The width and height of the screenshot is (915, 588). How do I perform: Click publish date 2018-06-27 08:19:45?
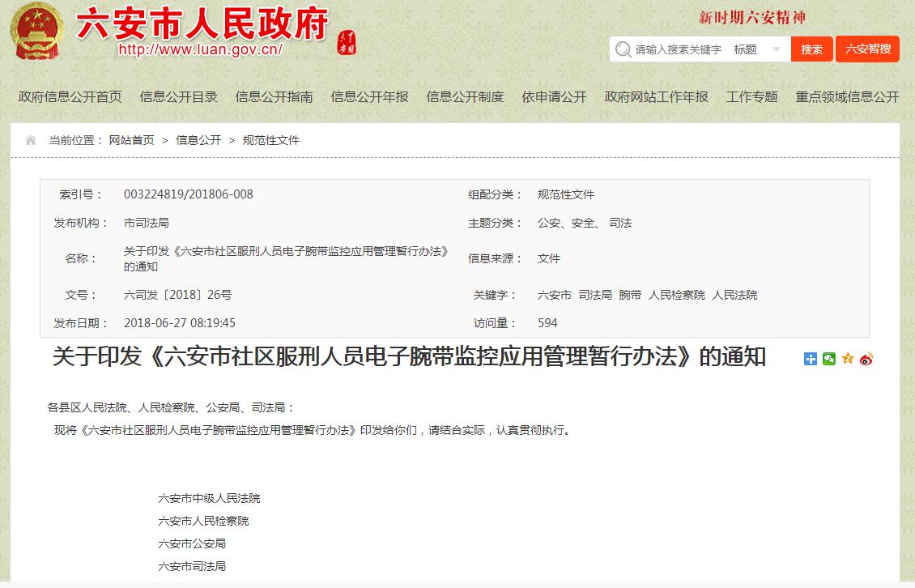point(180,323)
